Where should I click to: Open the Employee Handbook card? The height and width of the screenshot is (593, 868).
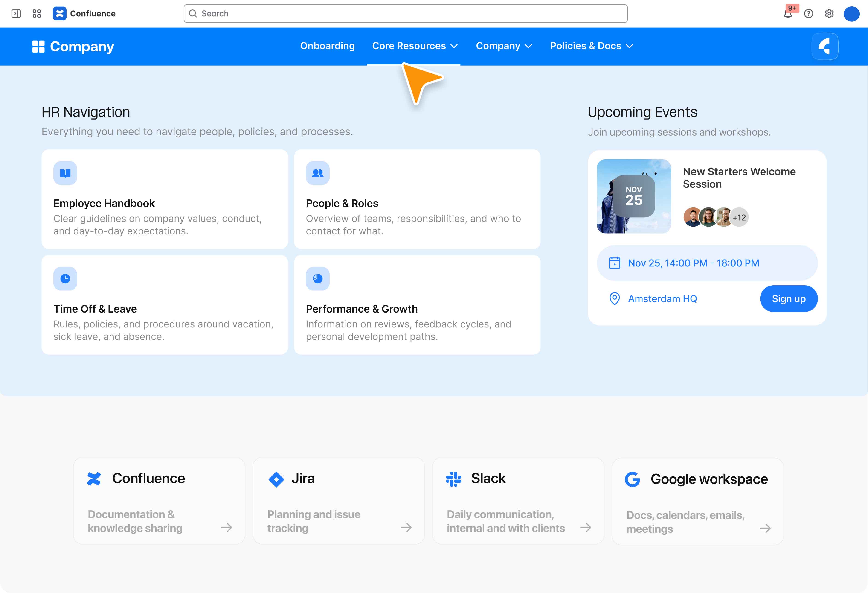(x=165, y=199)
